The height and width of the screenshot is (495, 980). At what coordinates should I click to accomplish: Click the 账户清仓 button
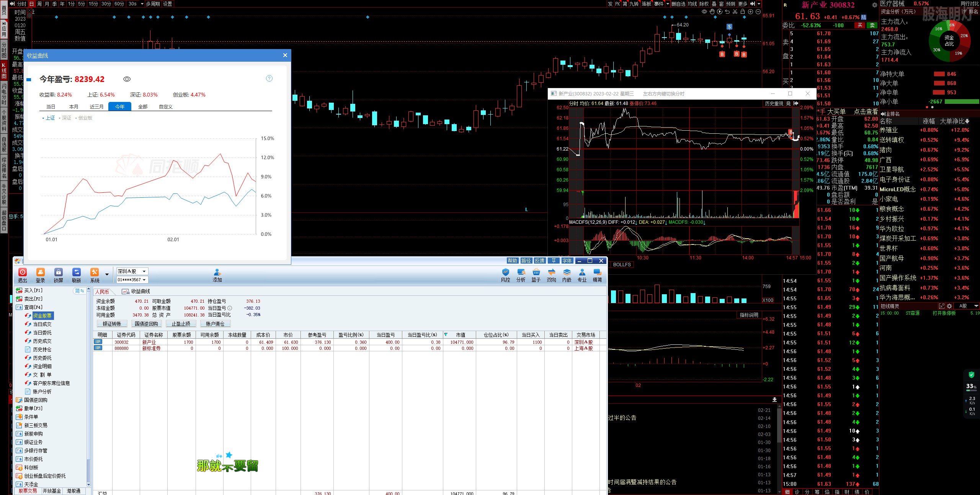(x=215, y=324)
